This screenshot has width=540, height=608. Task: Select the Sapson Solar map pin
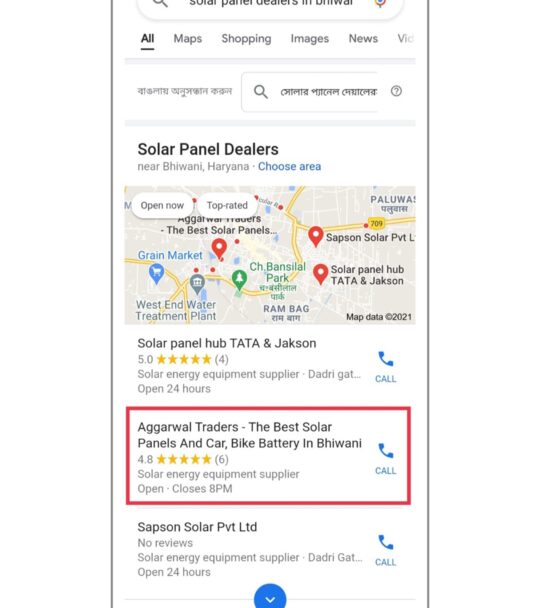(316, 237)
